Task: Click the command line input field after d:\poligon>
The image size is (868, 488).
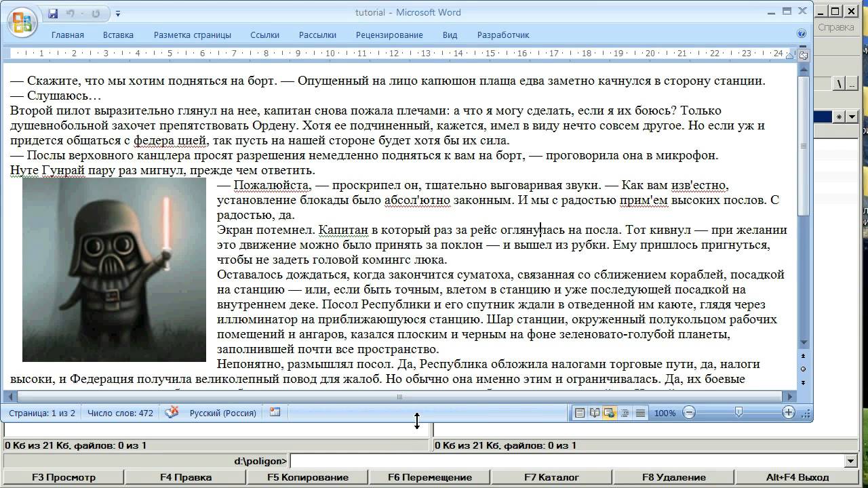Action: click(x=568, y=461)
